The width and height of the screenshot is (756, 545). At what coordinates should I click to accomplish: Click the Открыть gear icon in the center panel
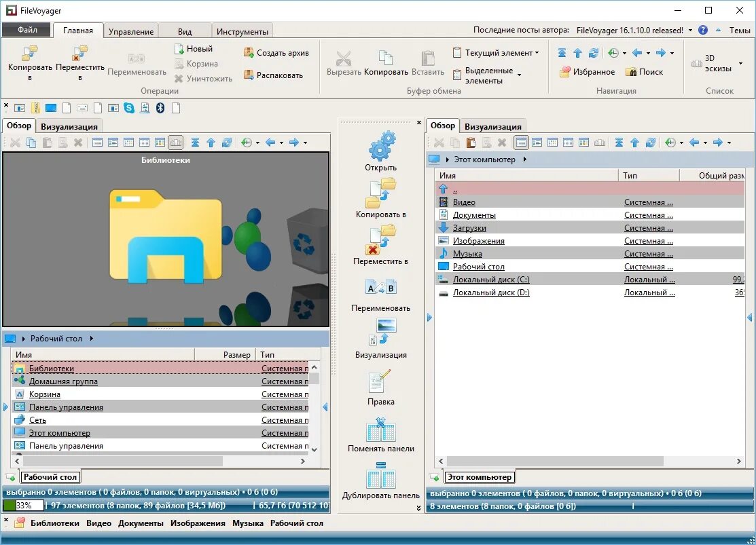(x=381, y=146)
